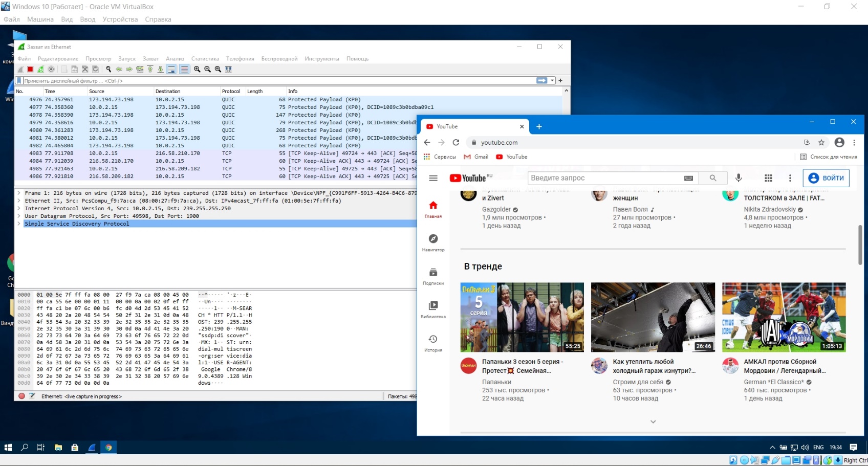The width and height of the screenshot is (868, 466).
Task: Toggle packet colorization in Wireshark toolbar
Action: tap(184, 69)
